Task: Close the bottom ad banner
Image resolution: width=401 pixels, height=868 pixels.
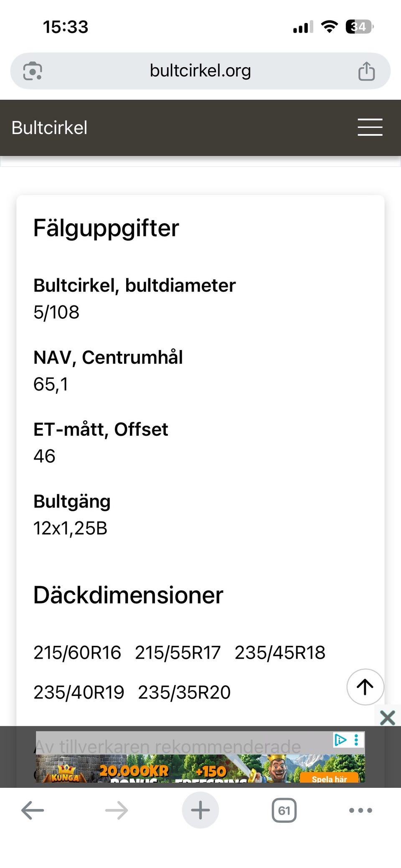Action: 387,718
